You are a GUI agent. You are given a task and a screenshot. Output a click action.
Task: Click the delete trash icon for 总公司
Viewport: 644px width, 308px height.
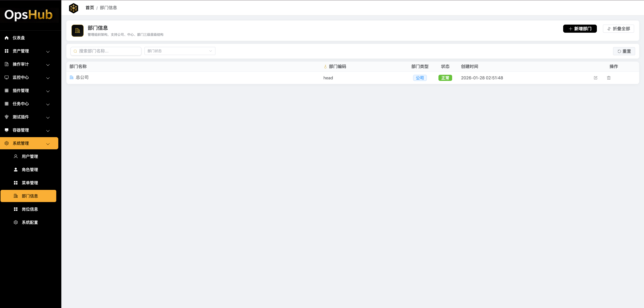coord(609,78)
